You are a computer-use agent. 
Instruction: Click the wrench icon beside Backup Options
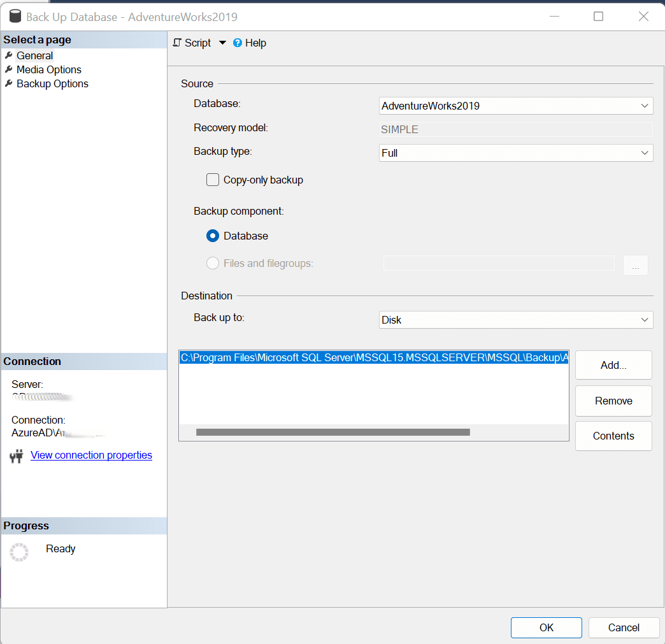[x=8, y=83]
